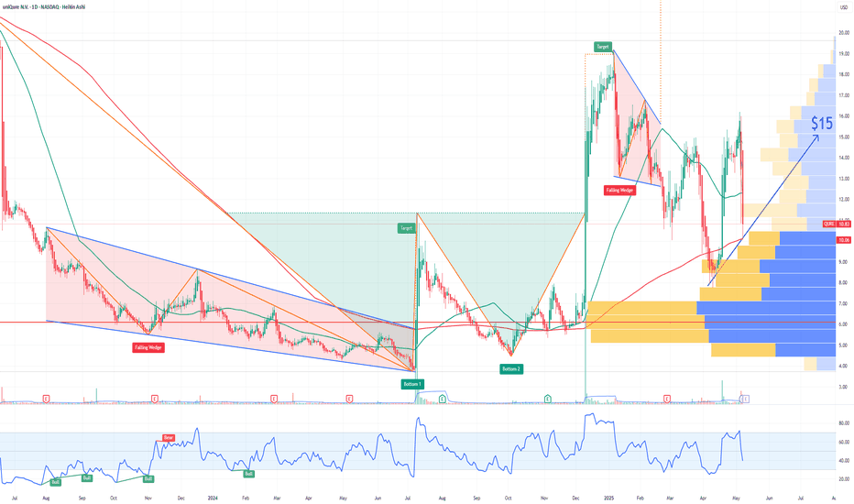This screenshot has height=504, width=854.
Task: Click the 2025 label on the time axis
Action: (609, 498)
